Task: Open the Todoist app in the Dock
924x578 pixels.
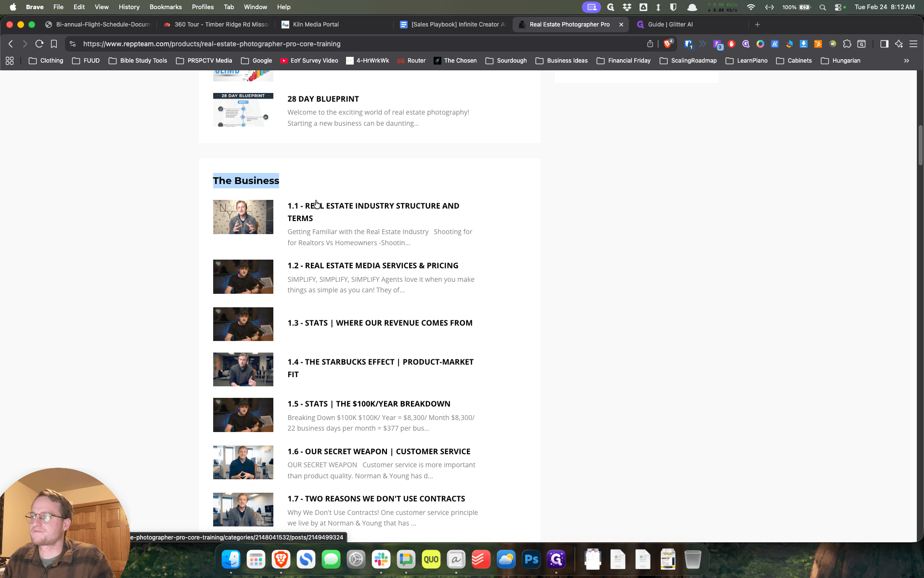Action: [x=481, y=559]
